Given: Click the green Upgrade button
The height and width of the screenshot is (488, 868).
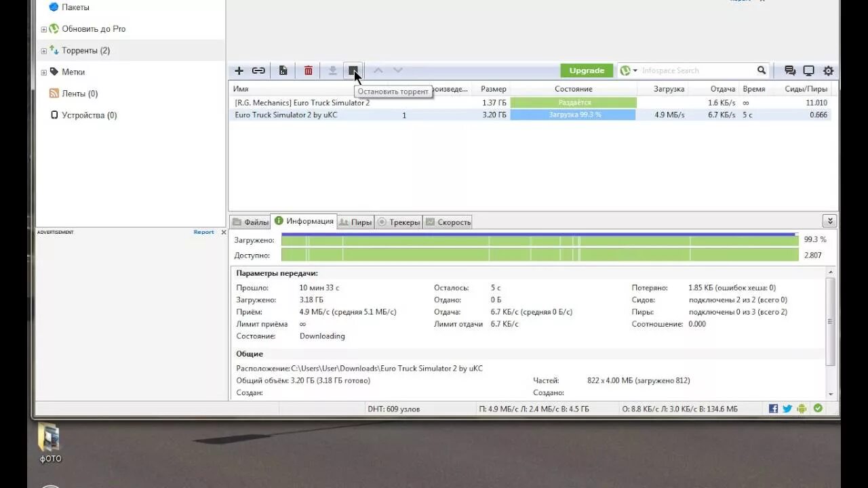Looking at the screenshot, I should tap(587, 70).
